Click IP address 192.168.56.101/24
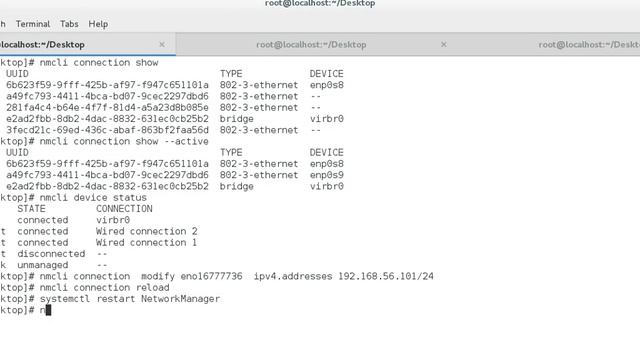The height and width of the screenshot is (360, 640). [x=386, y=276]
